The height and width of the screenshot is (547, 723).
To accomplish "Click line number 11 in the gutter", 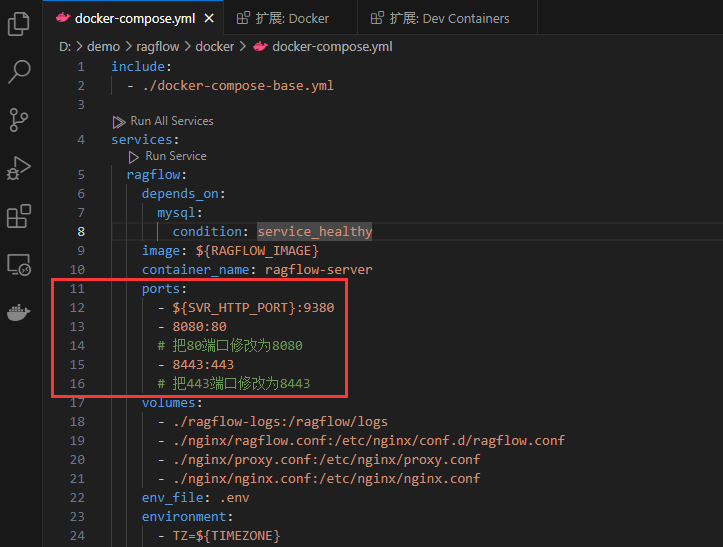I will tap(78, 289).
